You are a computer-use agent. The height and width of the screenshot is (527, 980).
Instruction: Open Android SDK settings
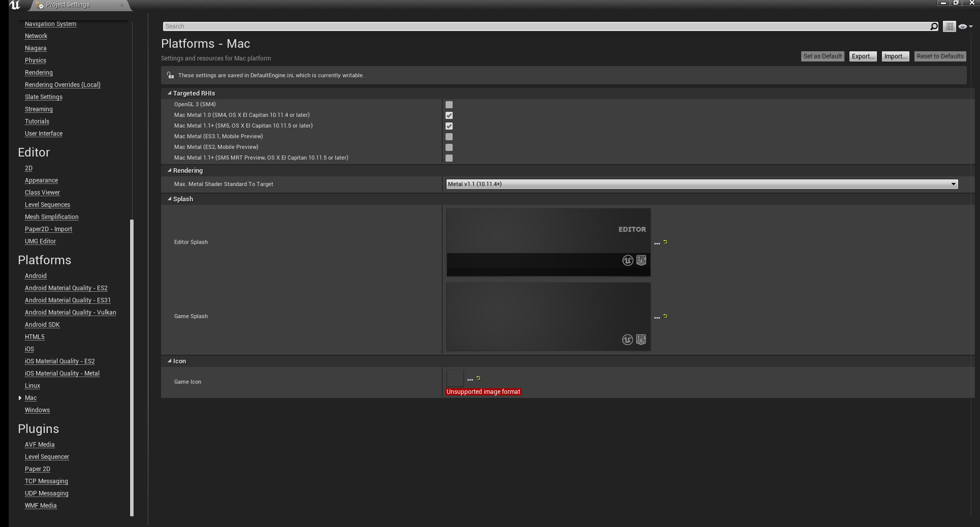coord(42,325)
